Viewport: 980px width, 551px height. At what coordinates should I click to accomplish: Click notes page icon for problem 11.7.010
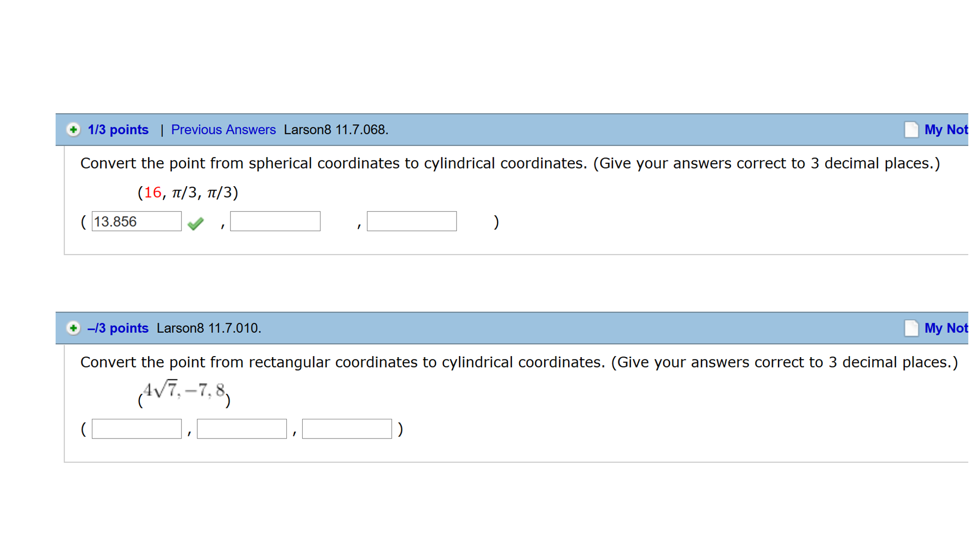click(x=911, y=328)
